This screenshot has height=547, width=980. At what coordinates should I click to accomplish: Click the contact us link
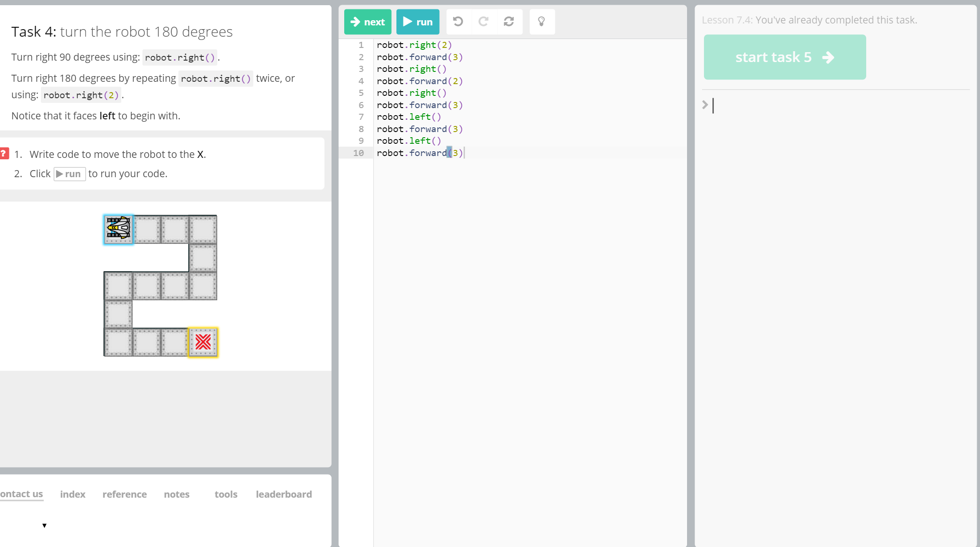tap(22, 494)
